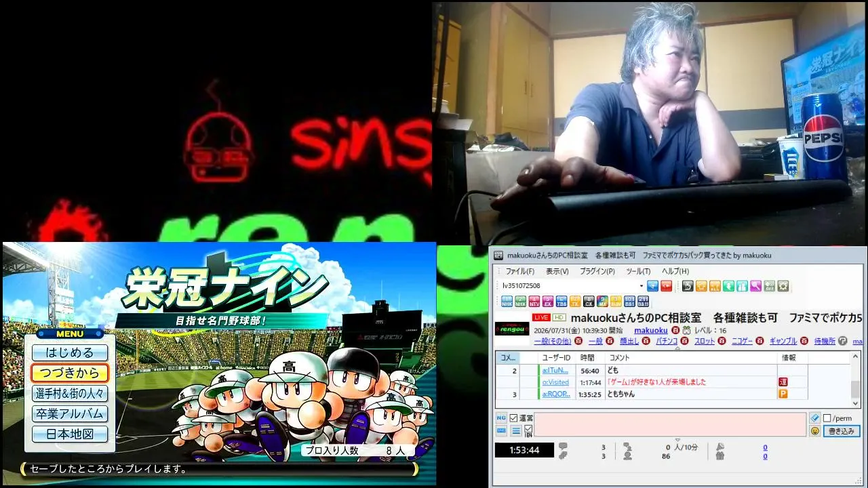This screenshot has width=868, height=488.
Task: Open the makuoku broadcaster link
Action: click(x=651, y=330)
